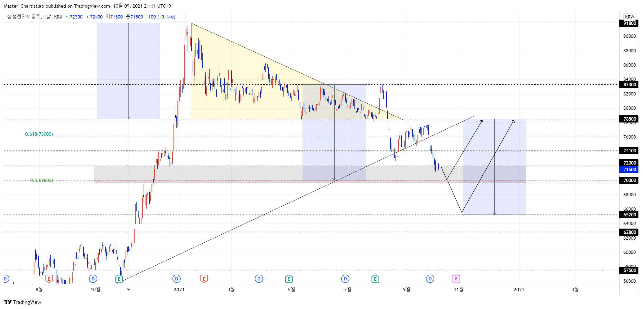The image size is (644, 309).
Task: Click the 62800 price level label
Action: 629,232
